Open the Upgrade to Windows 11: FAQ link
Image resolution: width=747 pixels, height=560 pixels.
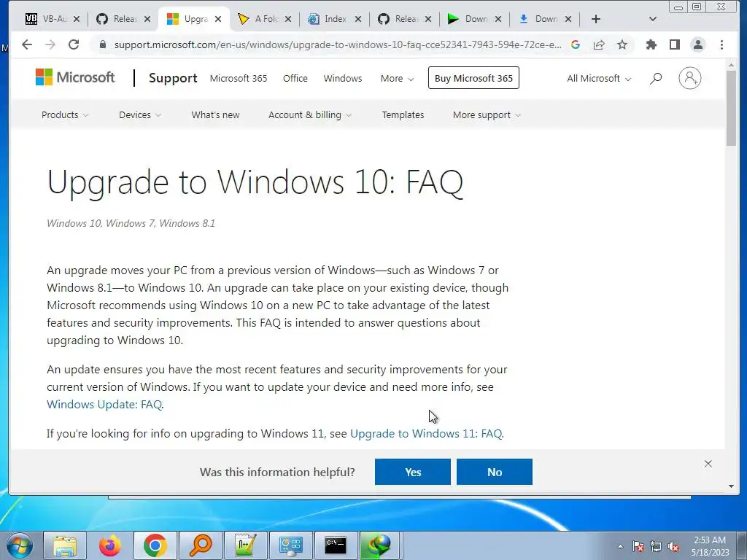tap(426, 434)
